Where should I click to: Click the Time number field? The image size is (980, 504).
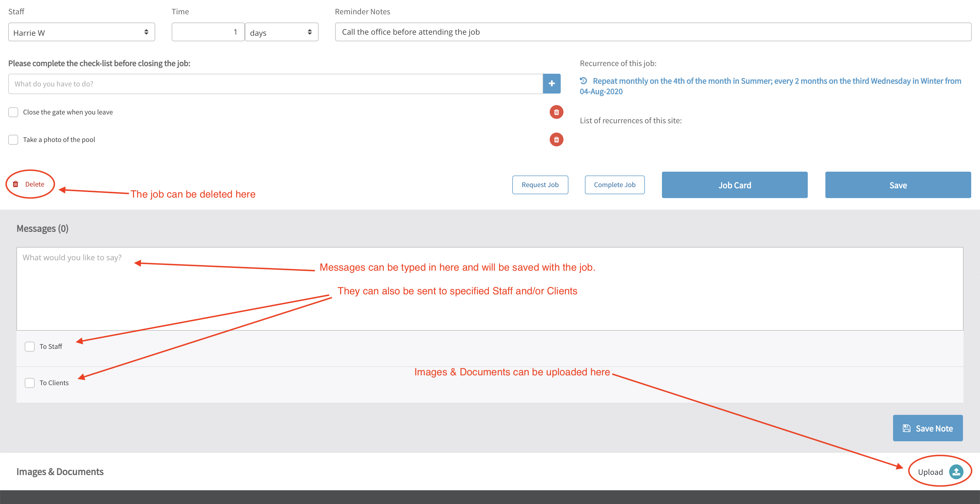coord(208,32)
